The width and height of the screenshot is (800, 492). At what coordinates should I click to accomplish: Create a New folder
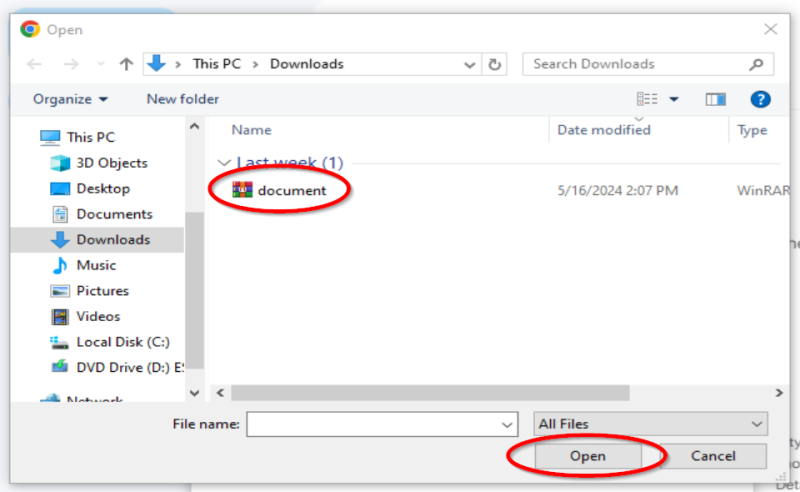click(183, 99)
